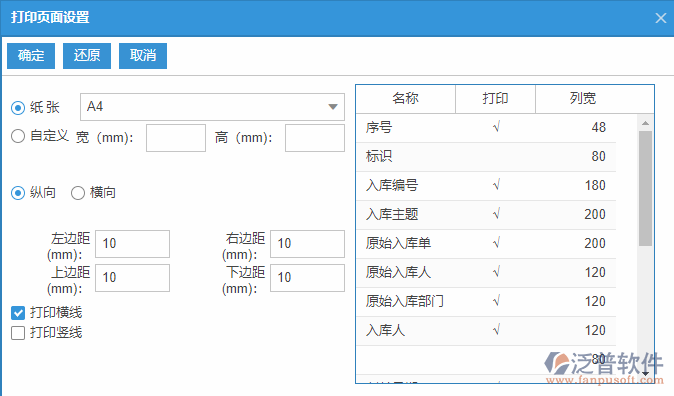The image size is (674, 396).
Task: Toggle print cell for 标识 row
Action: (496, 157)
